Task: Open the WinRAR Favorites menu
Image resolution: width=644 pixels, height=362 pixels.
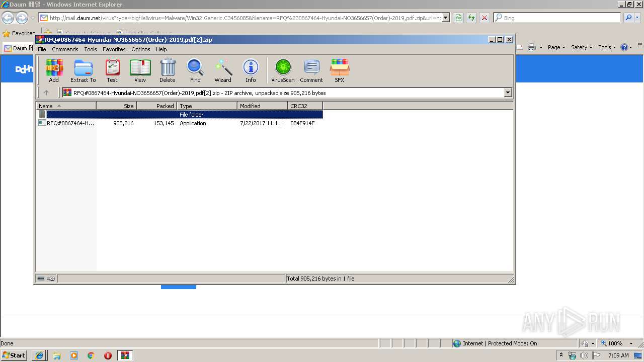Action: 114,49
